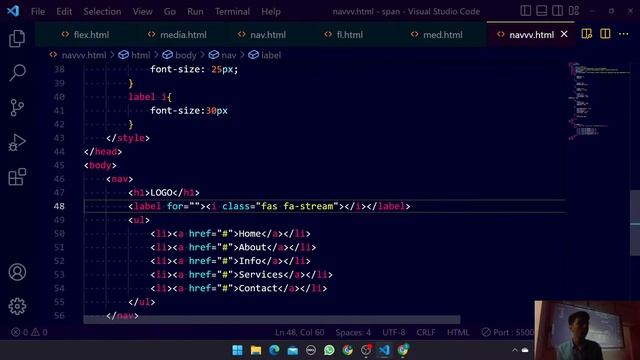Click Port : 5500 Live Server status
The width and height of the screenshot is (640, 360).
pyautogui.click(x=507, y=332)
